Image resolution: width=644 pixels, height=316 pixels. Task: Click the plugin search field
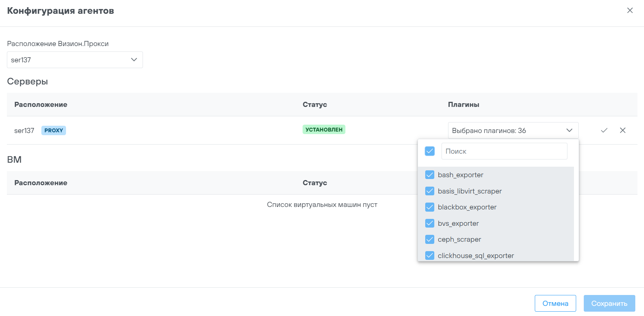click(504, 151)
